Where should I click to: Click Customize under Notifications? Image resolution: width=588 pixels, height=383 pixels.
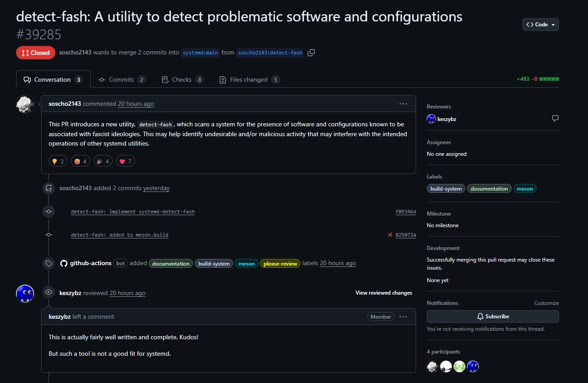[x=546, y=303]
